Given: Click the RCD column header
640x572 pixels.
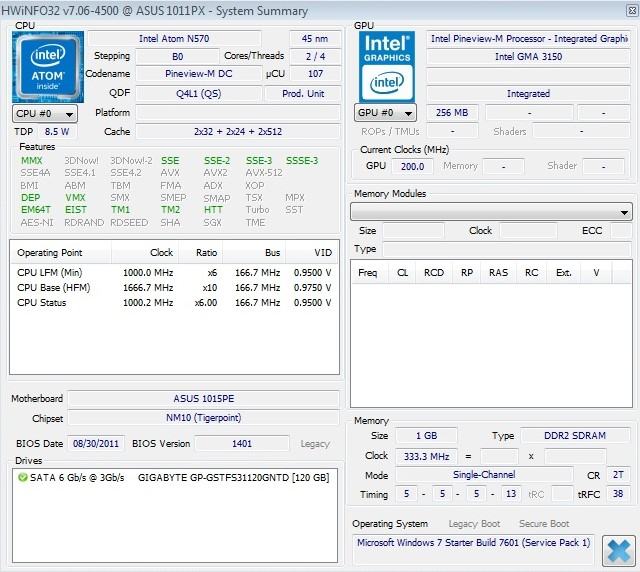Looking at the screenshot, I should (x=434, y=272).
